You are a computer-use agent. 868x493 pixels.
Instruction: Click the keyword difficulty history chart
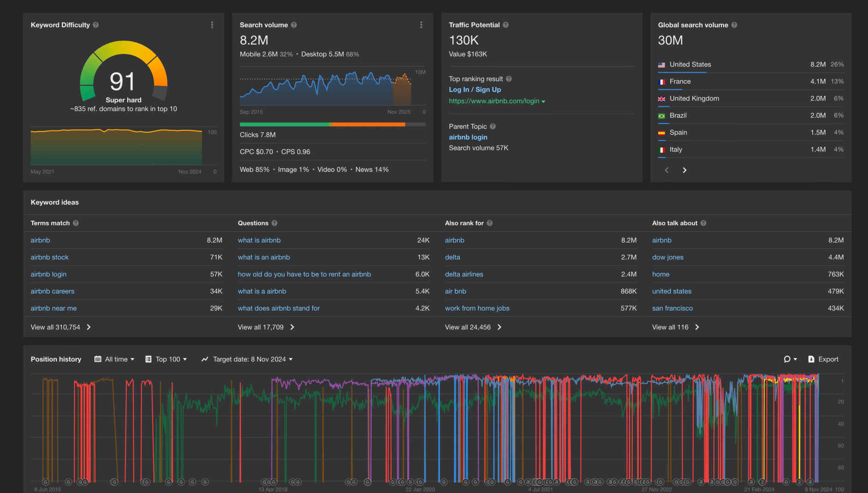click(116, 146)
